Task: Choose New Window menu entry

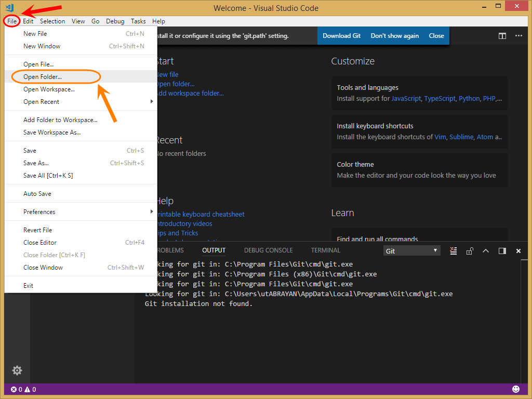Action: (x=81, y=46)
